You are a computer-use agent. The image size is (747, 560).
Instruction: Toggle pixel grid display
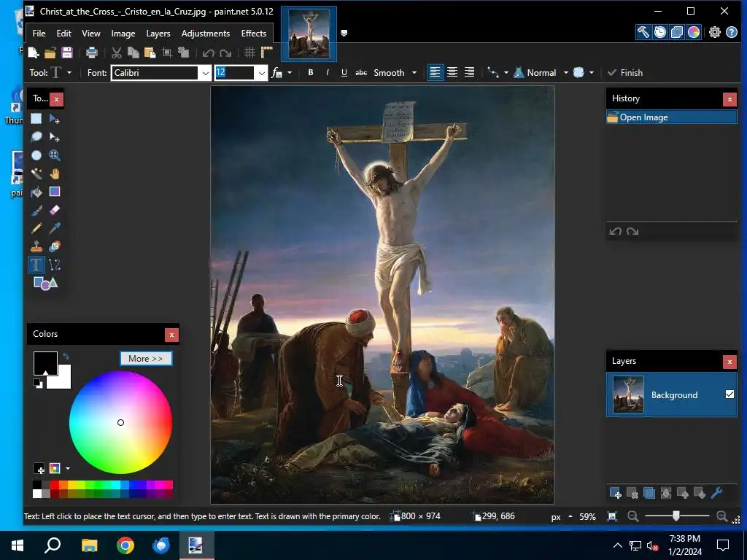click(249, 52)
